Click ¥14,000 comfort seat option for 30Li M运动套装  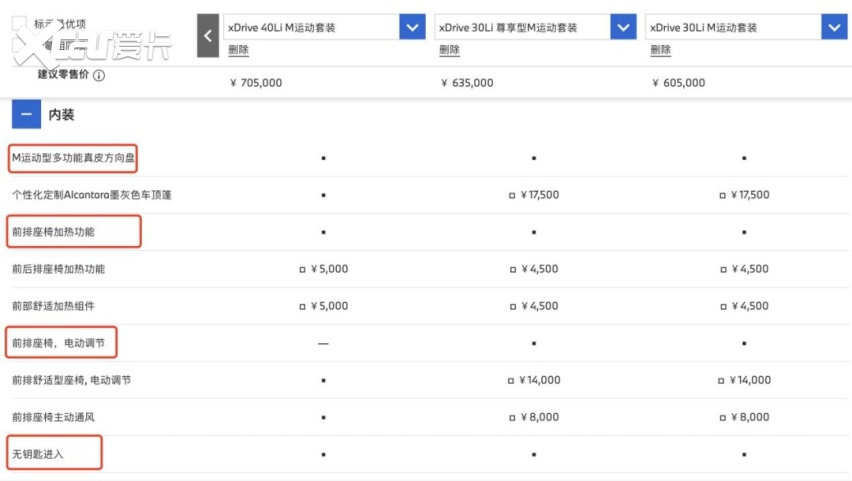point(744,380)
